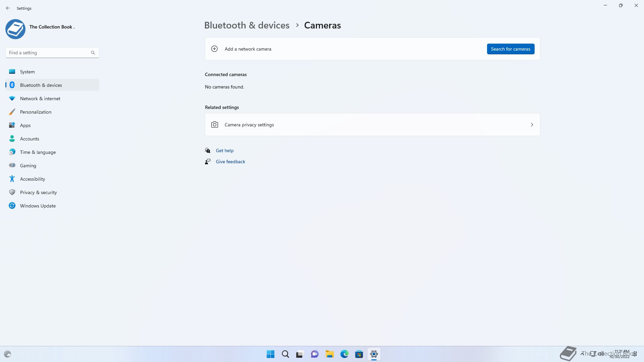Open the Accessibility settings page
The width and height of the screenshot is (644, 362).
point(32,179)
